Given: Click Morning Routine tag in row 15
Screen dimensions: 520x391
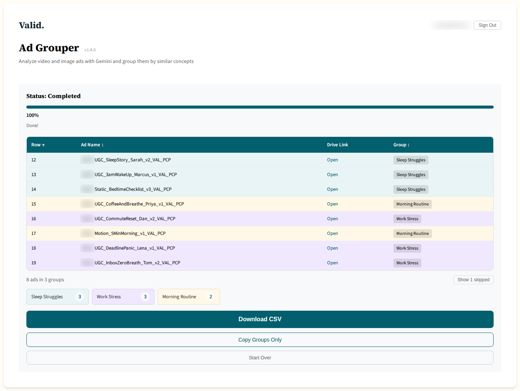Looking at the screenshot, I should (412, 204).
